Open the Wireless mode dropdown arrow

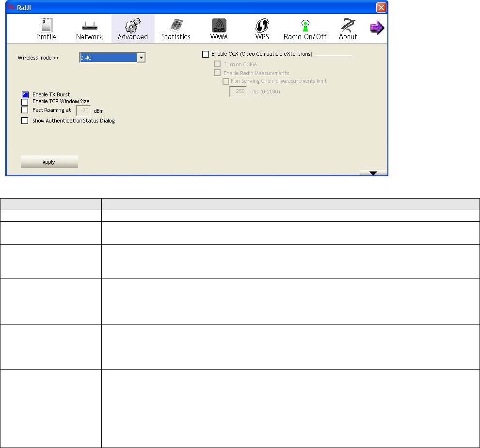[x=141, y=58]
